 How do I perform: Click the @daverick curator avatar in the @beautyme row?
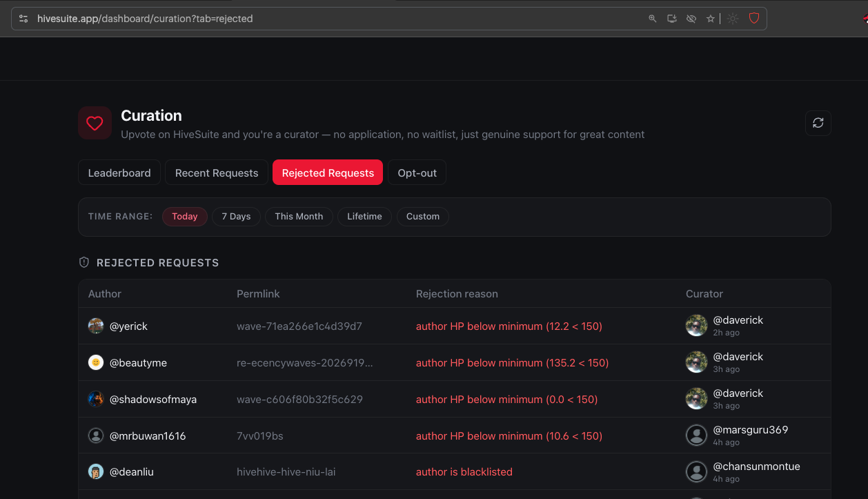tap(696, 362)
